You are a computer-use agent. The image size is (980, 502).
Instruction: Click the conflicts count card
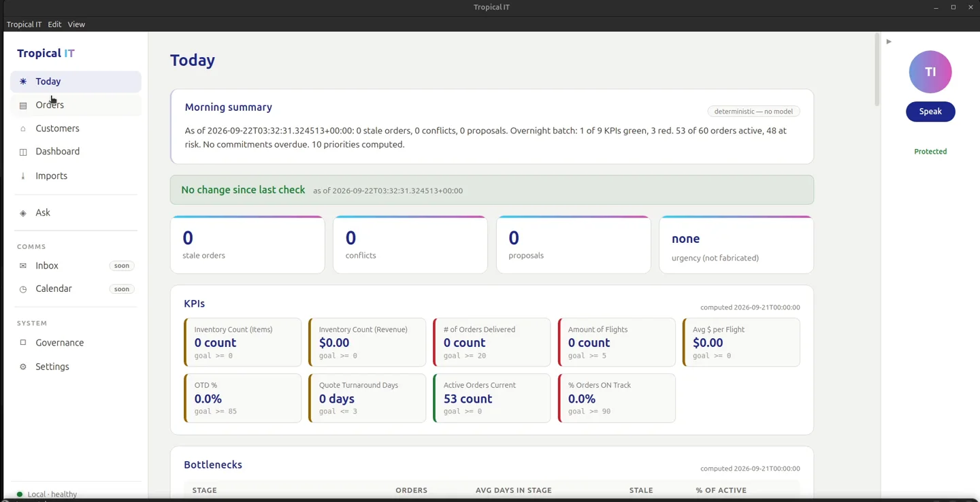[410, 245]
